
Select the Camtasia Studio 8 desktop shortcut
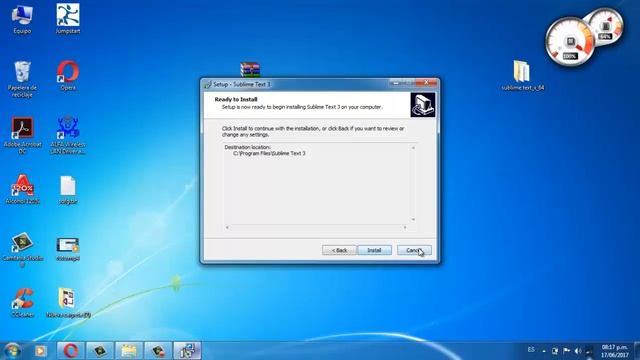tap(22, 249)
